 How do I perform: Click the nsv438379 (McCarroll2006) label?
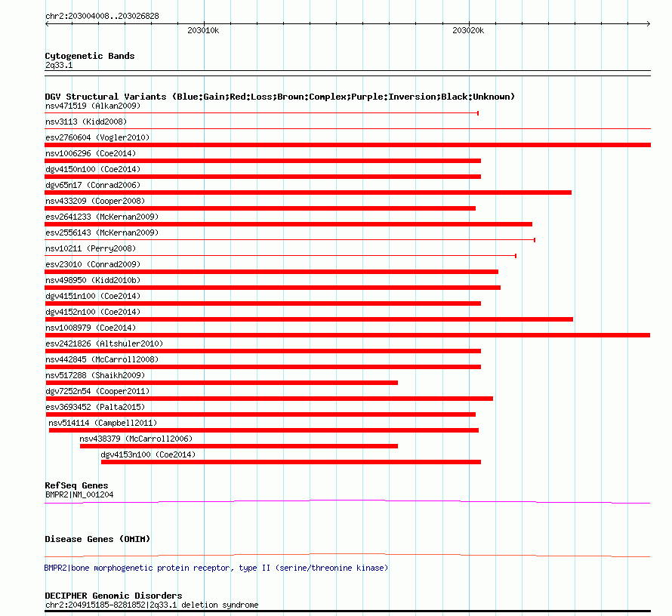[136, 439]
